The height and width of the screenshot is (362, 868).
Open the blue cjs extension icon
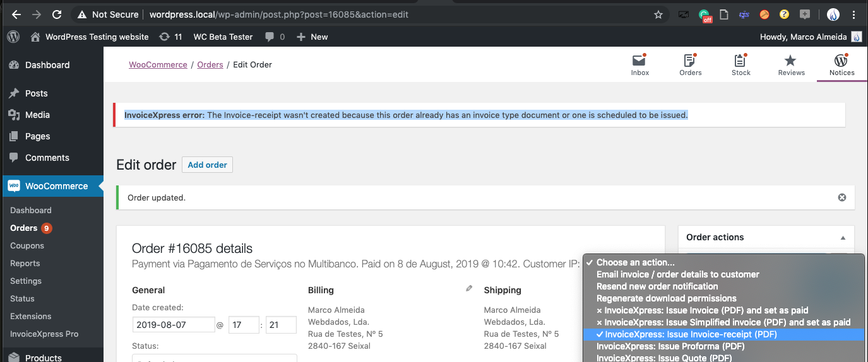coord(744,15)
